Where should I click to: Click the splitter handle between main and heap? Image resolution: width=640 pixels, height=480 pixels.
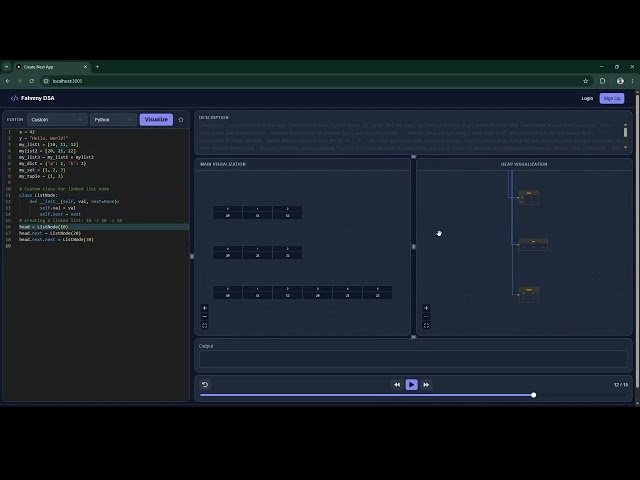(x=413, y=247)
